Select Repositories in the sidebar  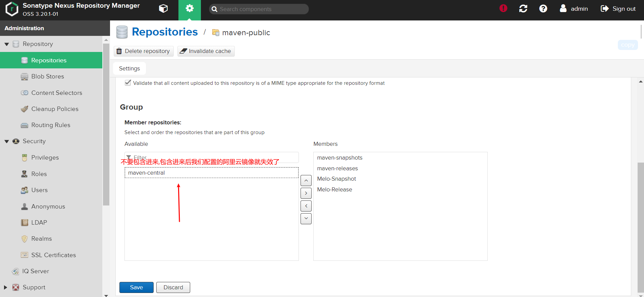(51, 60)
